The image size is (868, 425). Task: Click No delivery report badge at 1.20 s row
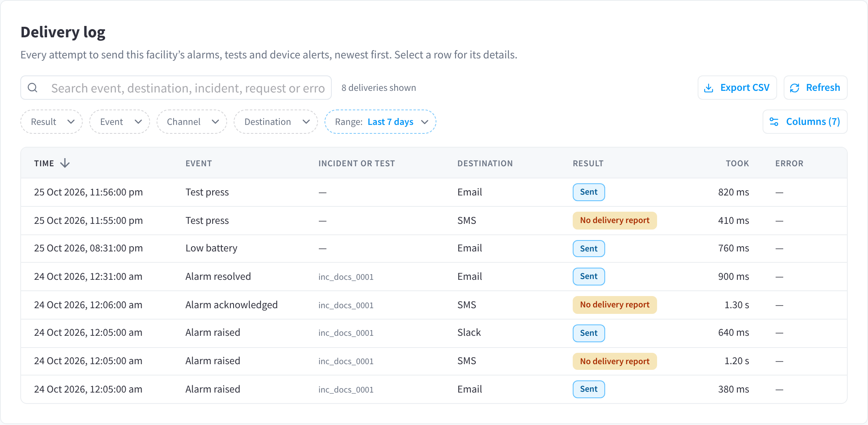(614, 361)
